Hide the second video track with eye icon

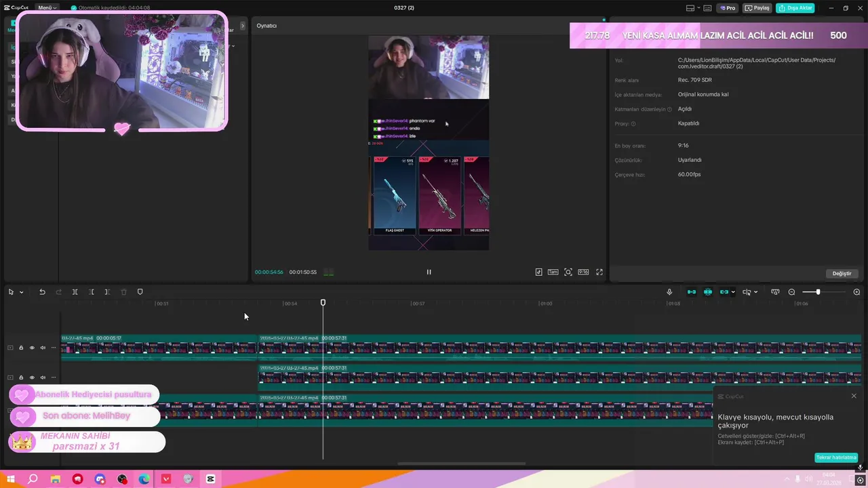click(x=32, y=378)
